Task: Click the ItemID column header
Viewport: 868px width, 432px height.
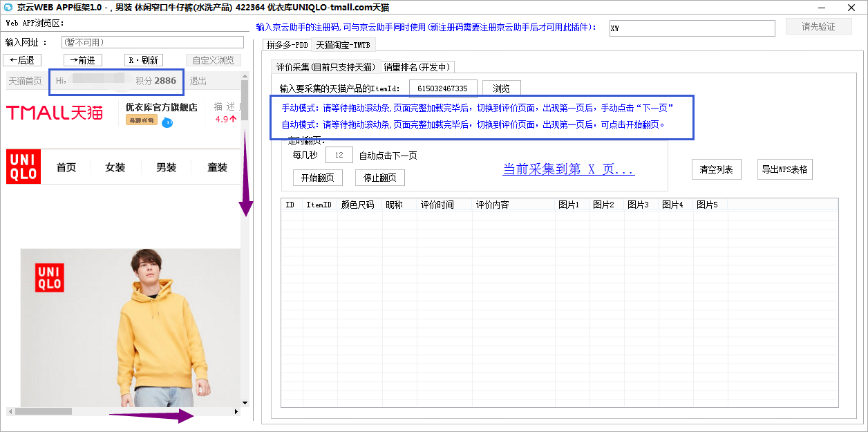Action: pyautogui.click(x=321, y=205)
